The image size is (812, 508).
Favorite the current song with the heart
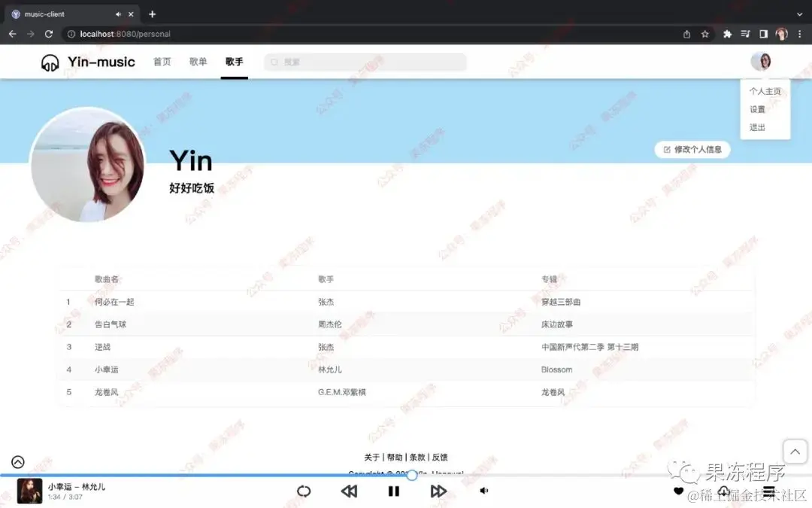pos(678,491)
